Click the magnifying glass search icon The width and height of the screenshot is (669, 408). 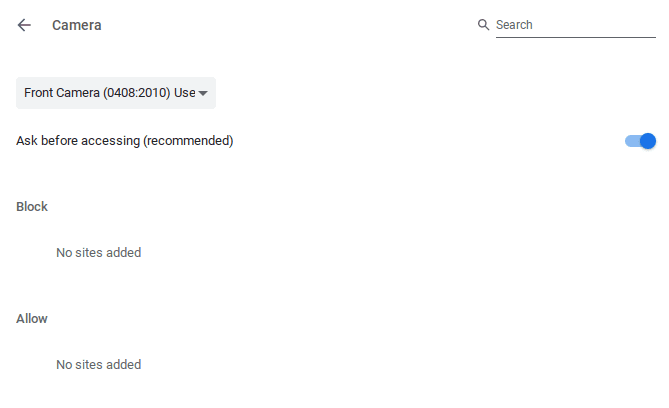[483, 25]
